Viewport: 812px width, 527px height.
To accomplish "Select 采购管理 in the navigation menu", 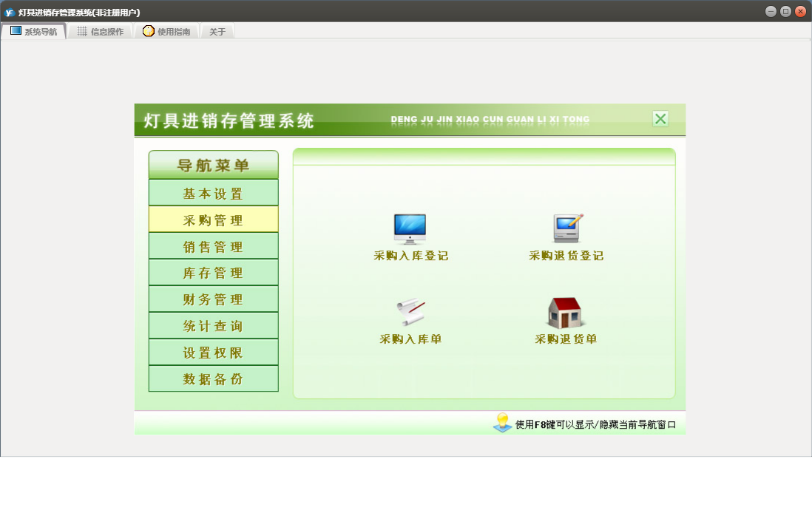I will point(214,220).
